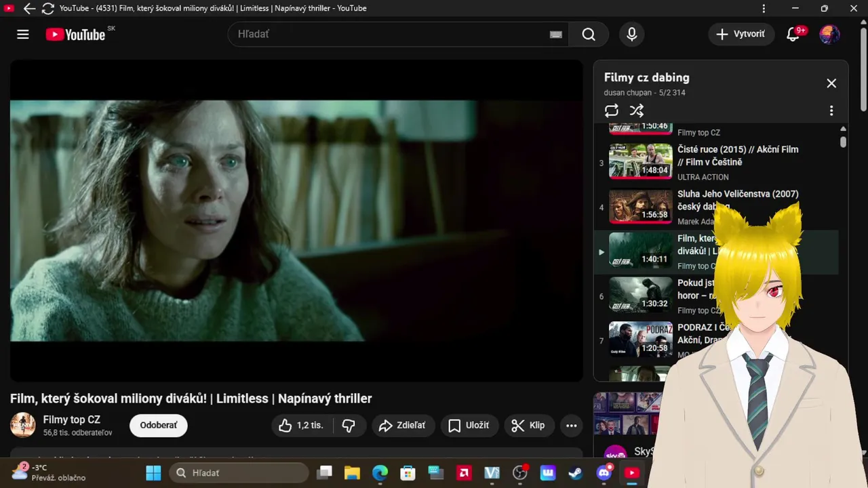Screen dimensions: 868x488
Task: Play the 1:30:32 horror video thumbnail
Action: tap(641, 294)
